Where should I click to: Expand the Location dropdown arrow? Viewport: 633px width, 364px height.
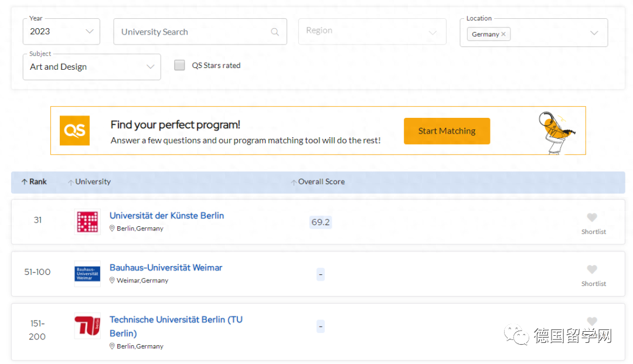(x=594, y=33)
